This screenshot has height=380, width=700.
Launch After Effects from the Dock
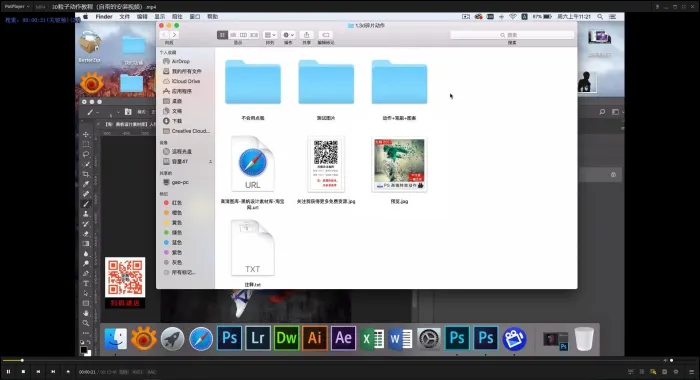[x=343, y=338]
